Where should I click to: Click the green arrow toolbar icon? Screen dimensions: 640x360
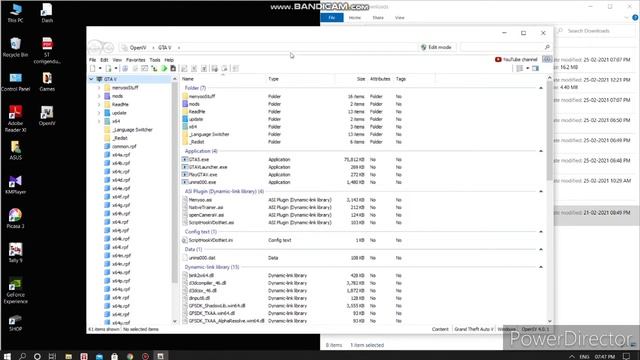point(164,69)
